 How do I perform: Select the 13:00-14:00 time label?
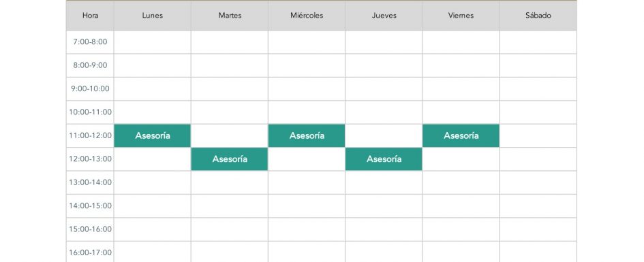coord(90,182)
